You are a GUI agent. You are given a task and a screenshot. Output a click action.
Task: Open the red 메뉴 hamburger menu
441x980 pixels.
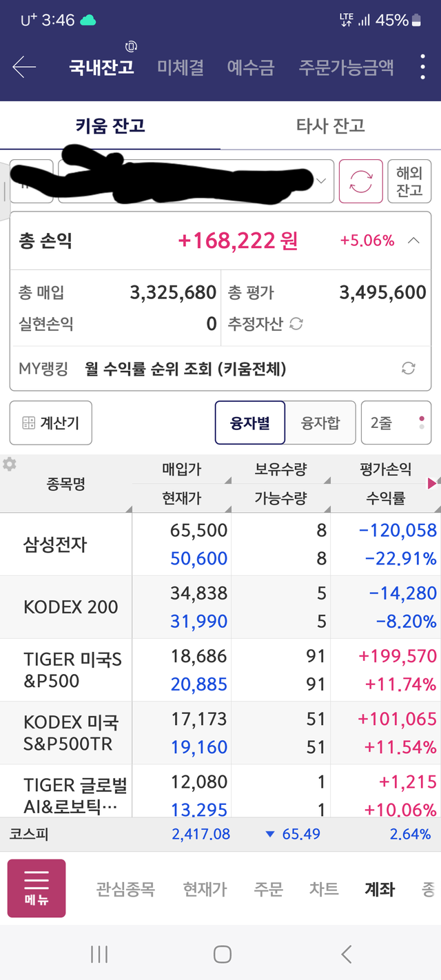(x=37, y=888)
